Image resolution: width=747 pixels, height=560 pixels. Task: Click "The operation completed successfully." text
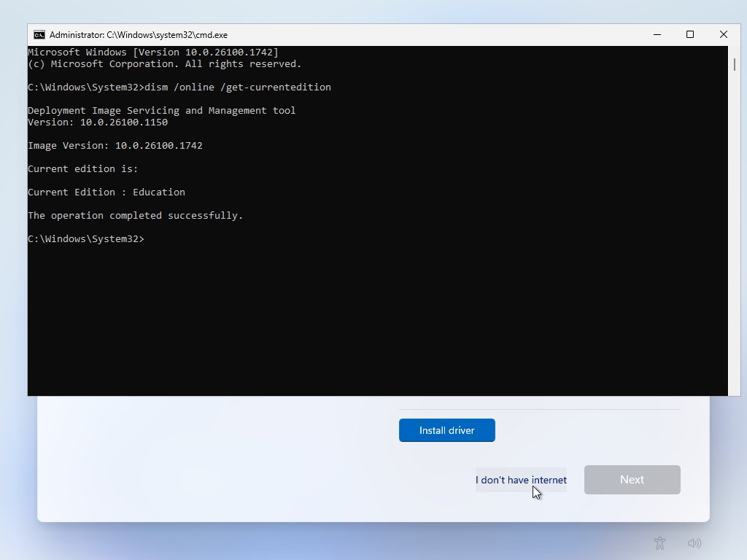pos(135,216)
